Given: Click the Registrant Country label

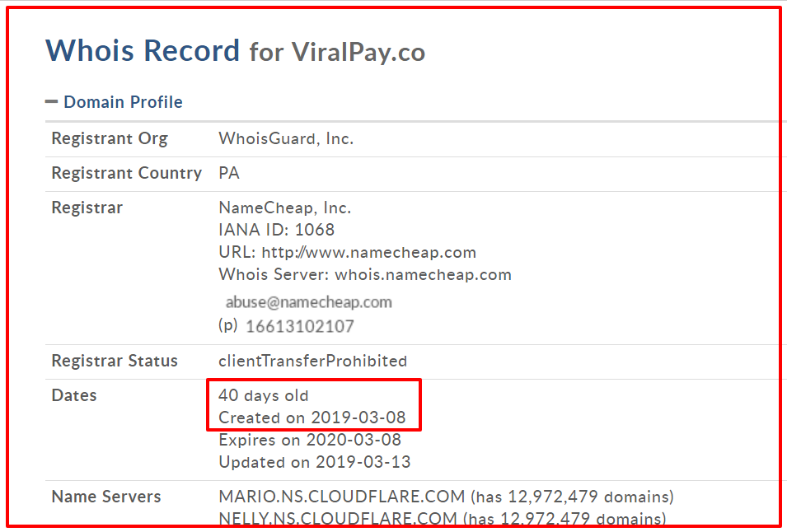Looking at the screenshot, I should pyautogui.click(x=126, y=173).
